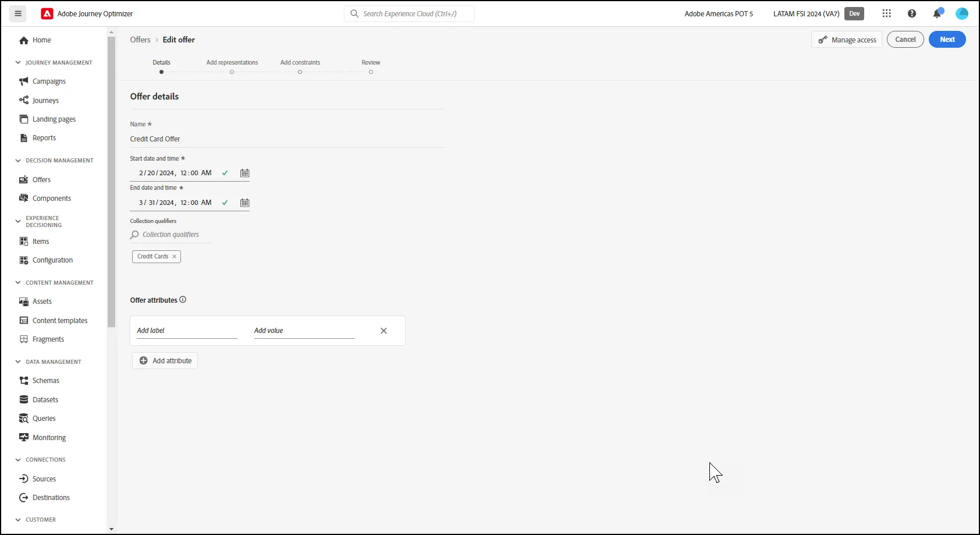
Task: Open Items under Experience Decisioning
Action: (x=34, y=242)
